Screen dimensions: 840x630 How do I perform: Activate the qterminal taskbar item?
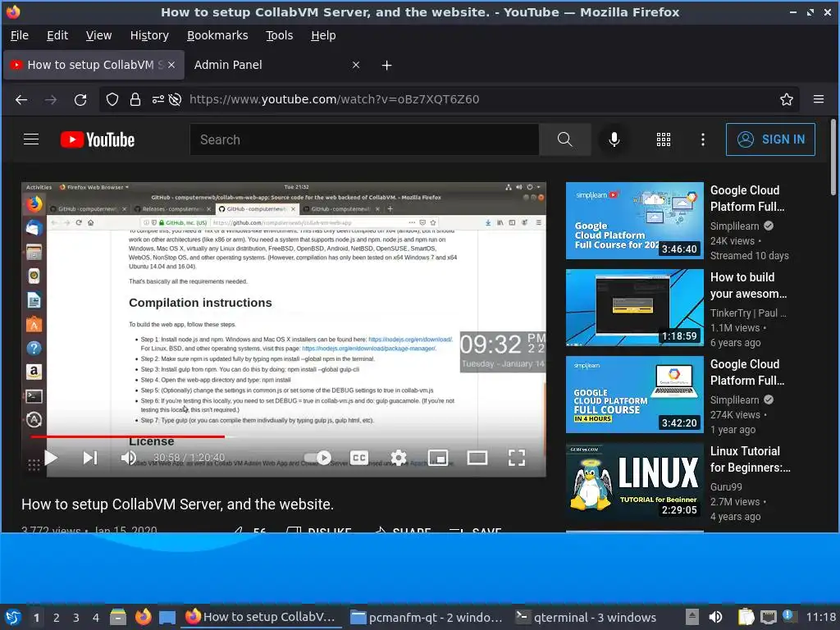click(x=586, y=617)
